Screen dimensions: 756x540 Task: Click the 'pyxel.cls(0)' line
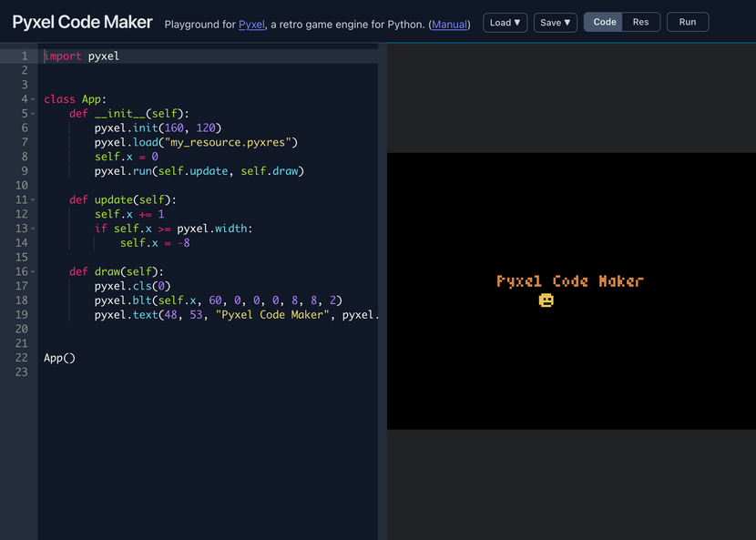click(133, 286)
